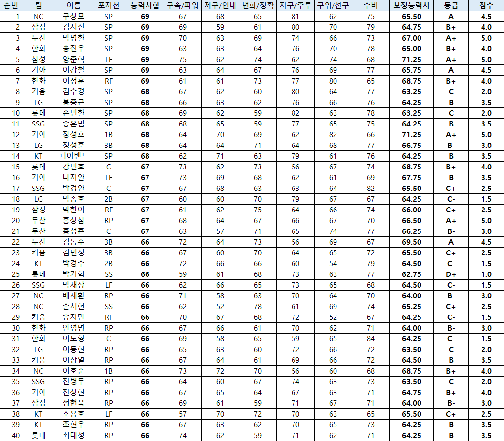Select the name cell 박명환
This screenshot has width=504, height=441.
click(x=73, y=38)
